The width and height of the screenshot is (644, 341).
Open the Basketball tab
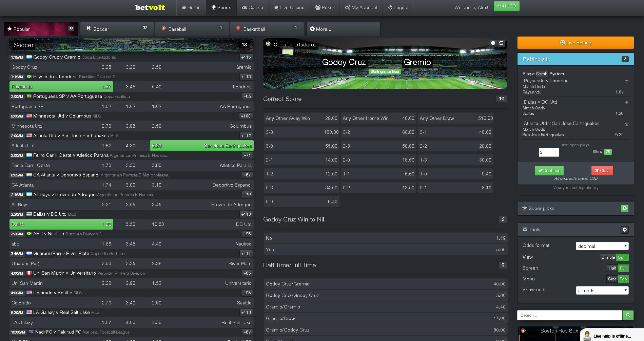click(x=267, y=29)
